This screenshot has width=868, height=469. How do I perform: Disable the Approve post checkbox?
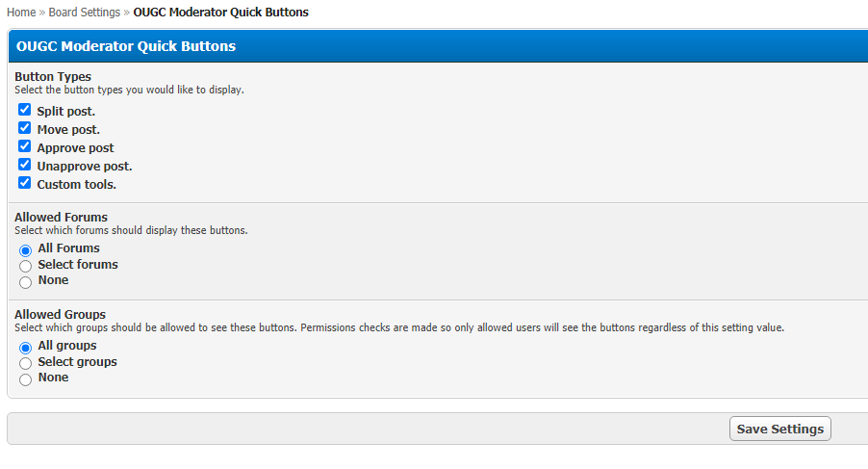[x=25, y=146]
